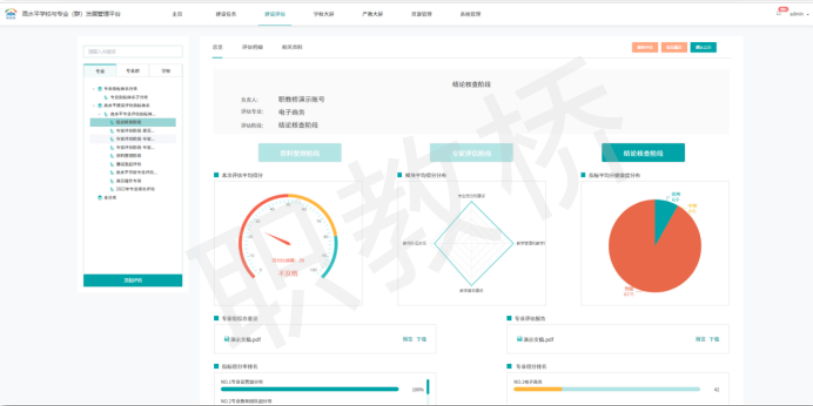This screenshot has width=813, height=406.
Task: Focus the keyword search field above the tree
Action: (133, 51)
